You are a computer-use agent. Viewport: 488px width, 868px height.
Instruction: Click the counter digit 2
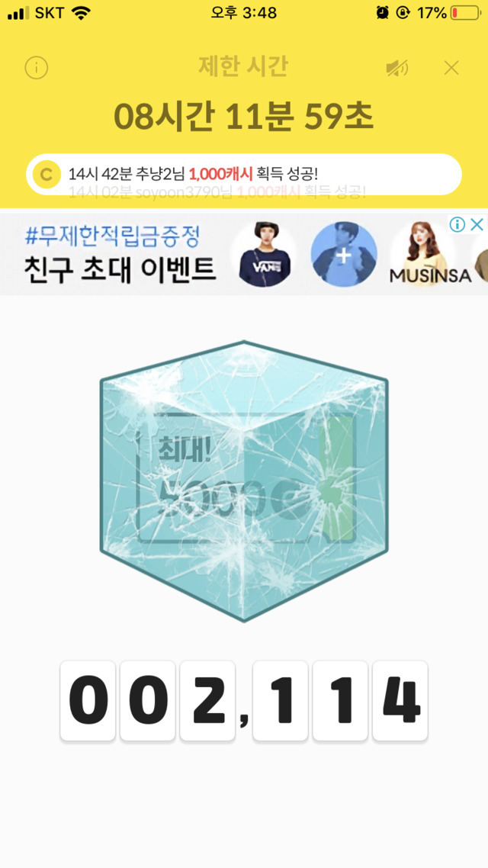click(x=207, y=700)
